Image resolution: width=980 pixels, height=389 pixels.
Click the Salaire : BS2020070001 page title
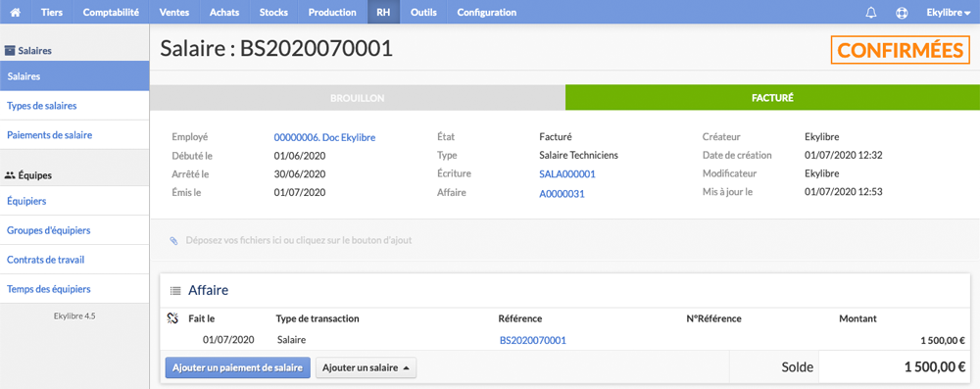coord(276,48)
